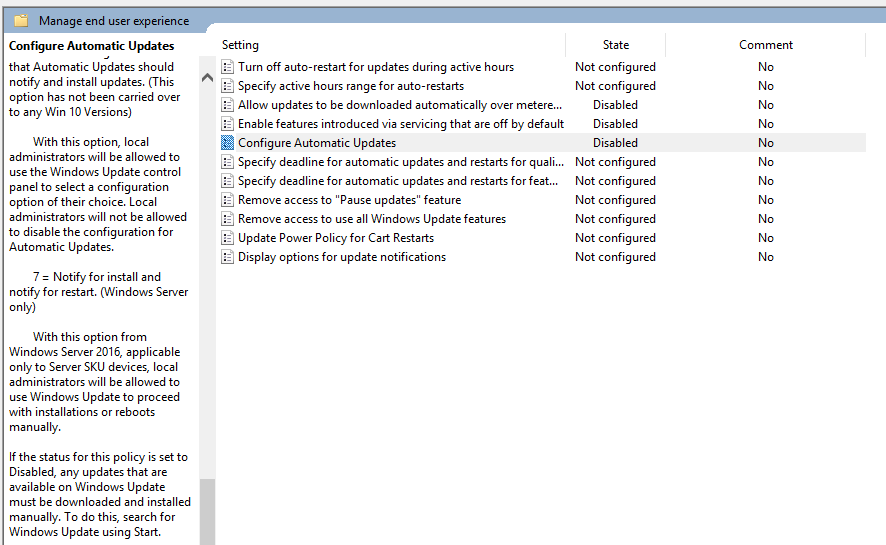Click icon for Display options for update notifications
This screenshot has height=545, width=886.
pyautogui.click(x=227, y=257)
